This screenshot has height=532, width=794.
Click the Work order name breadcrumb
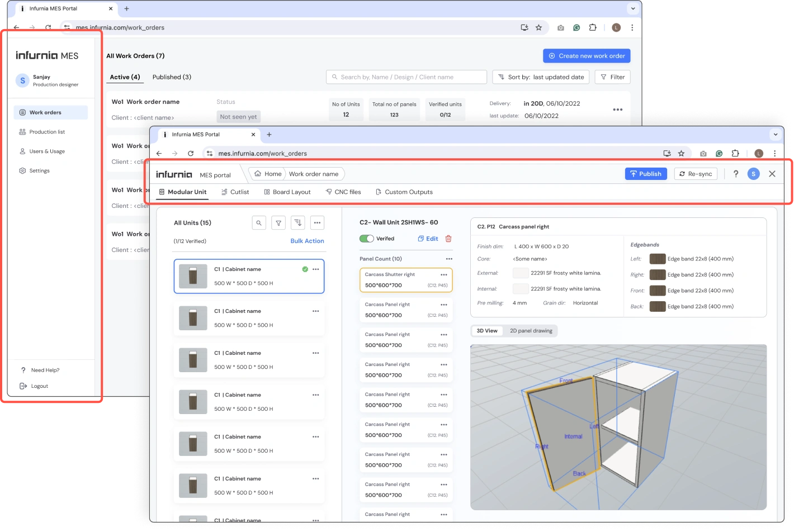(x=314, y=174)
